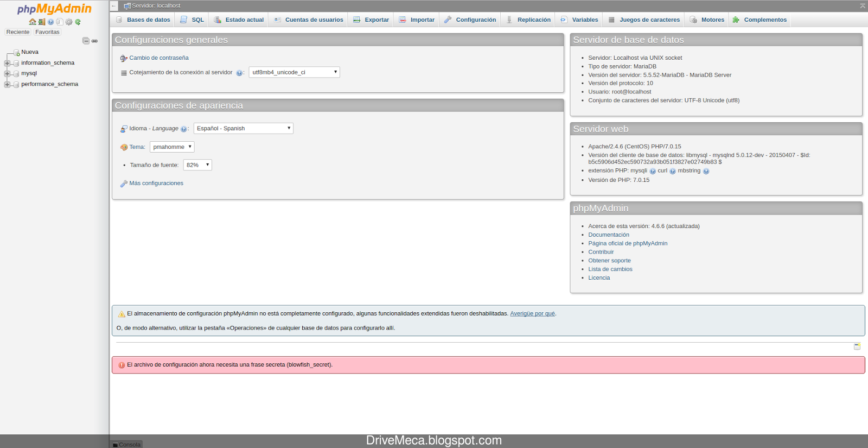The image size is (868, 448).
Task: Expand the performance_schema tree node
Action: point(7,84)
